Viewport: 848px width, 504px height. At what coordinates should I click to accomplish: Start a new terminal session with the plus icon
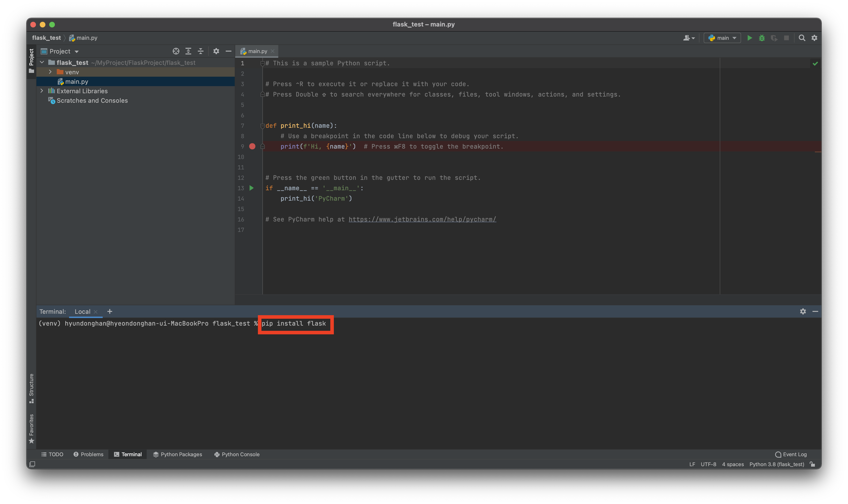coord(110,311)
